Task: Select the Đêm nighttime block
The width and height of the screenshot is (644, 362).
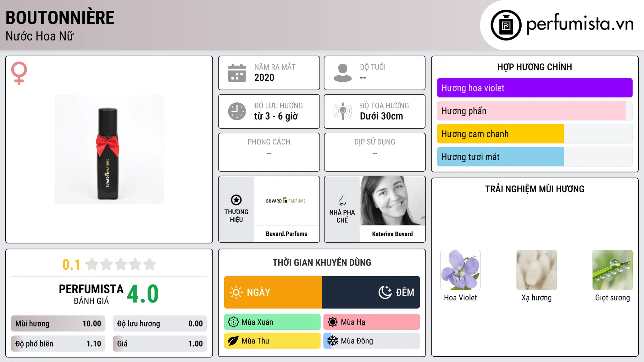Action: (371, 292)
